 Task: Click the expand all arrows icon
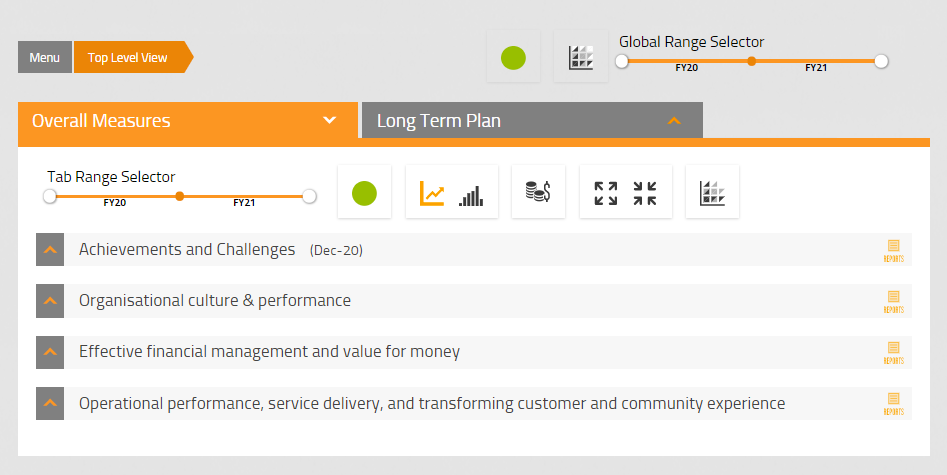tap(606, 193)
